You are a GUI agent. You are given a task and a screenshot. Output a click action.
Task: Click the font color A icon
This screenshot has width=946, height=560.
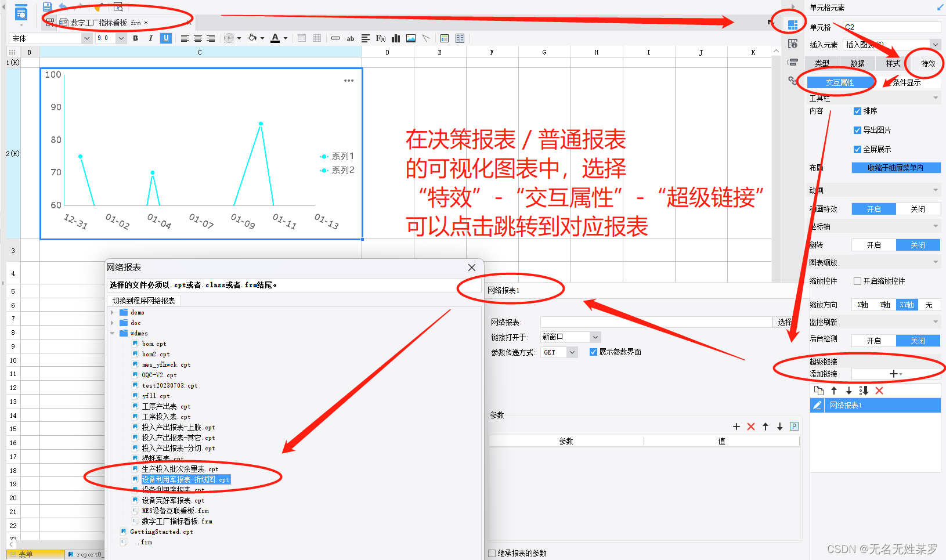pyautogui.click(x=276, y=38)
